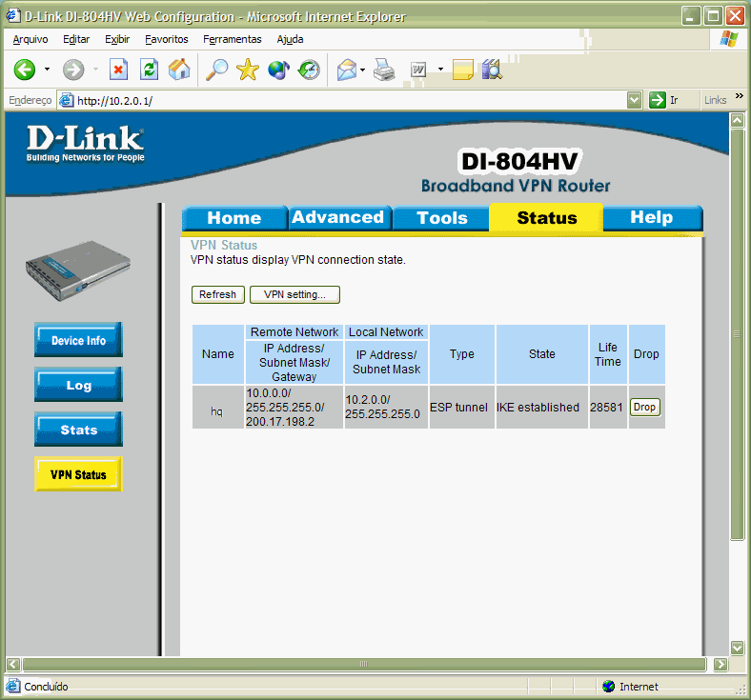Viewport: 751px width, 700px height.
Task: Reload page with the Refresh toolbar icon
Action: 149,70
